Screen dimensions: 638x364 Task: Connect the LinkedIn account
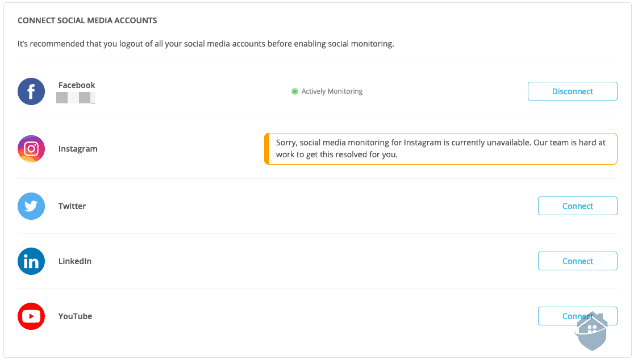578,261
